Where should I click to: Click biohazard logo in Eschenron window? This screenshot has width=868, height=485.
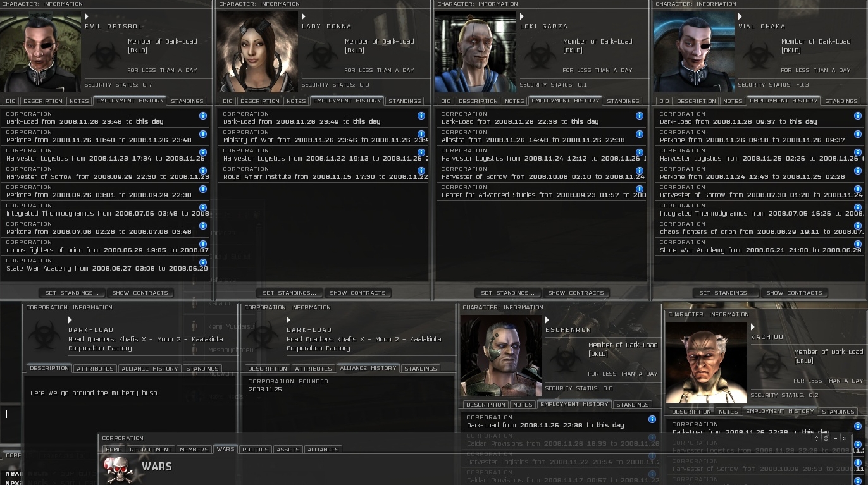pos(566,360)
